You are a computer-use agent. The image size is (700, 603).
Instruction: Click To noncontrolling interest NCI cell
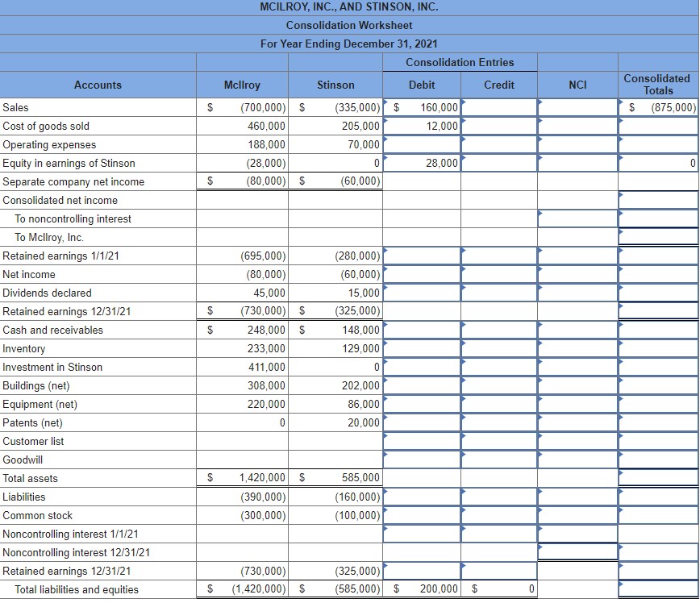(577, 218)
